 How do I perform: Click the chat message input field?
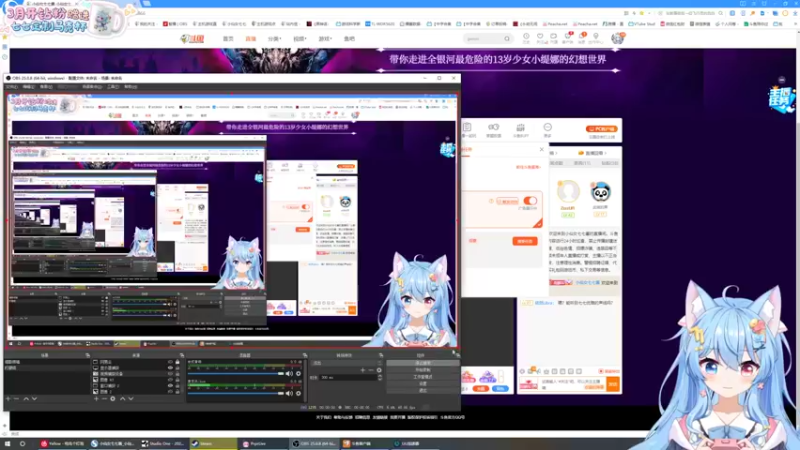click(x=573, y=384)
